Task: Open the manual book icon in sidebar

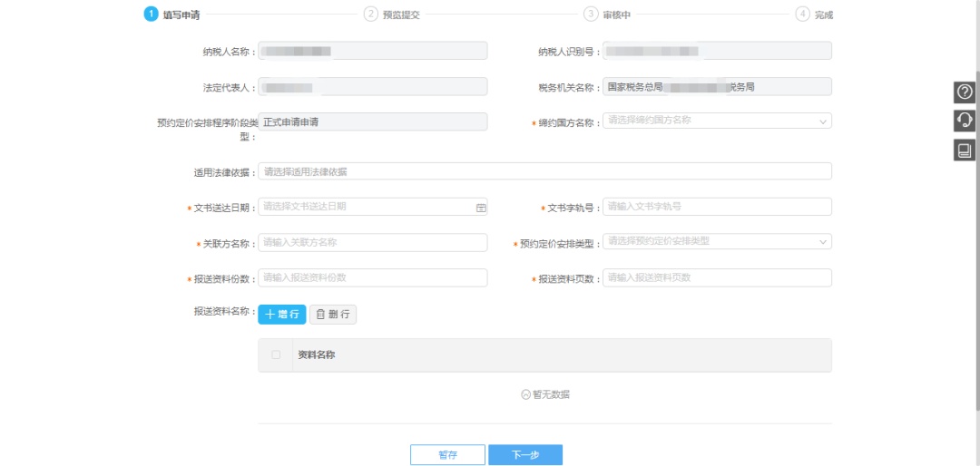Action: [x=965, y=150]
